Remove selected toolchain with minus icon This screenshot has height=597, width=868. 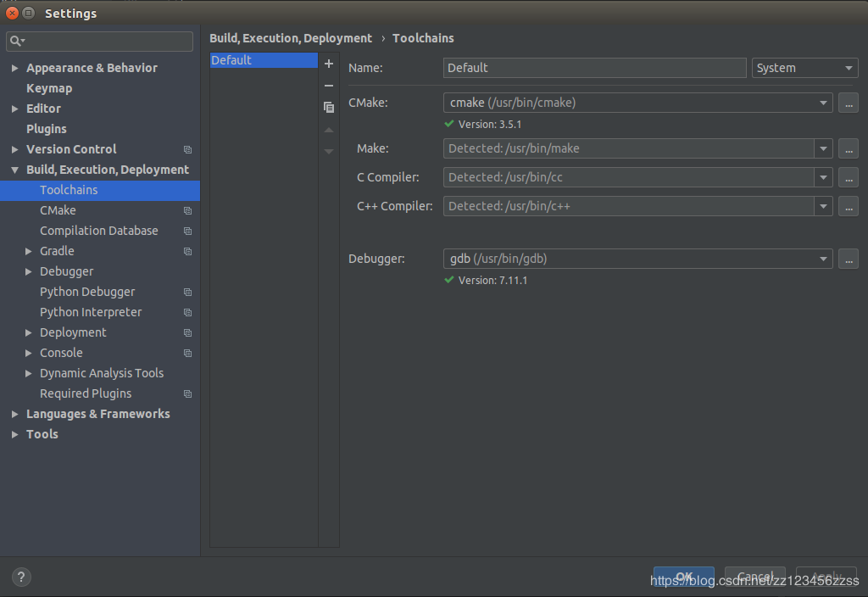(329, 86)
